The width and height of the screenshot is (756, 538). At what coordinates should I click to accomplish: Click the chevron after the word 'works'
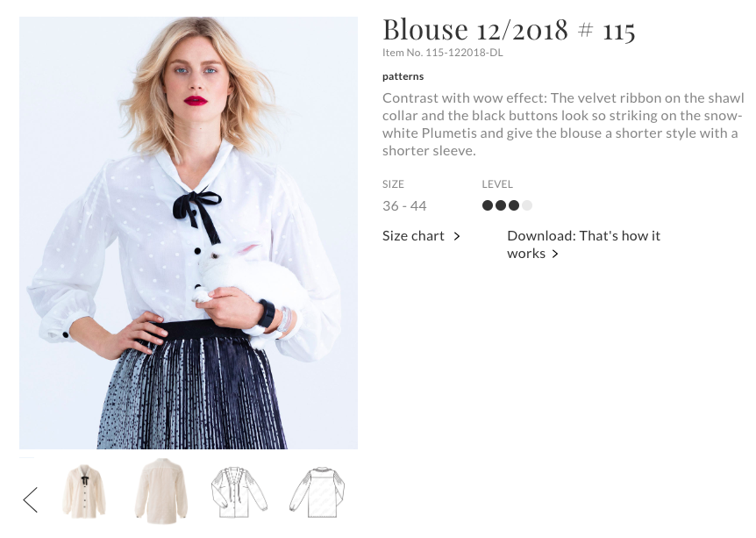555,254
